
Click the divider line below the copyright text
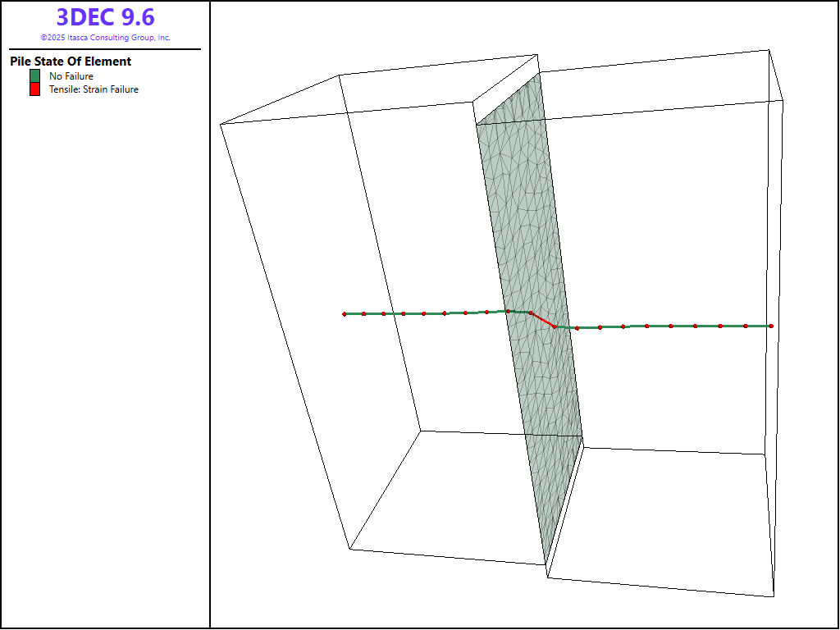point(105,49)
